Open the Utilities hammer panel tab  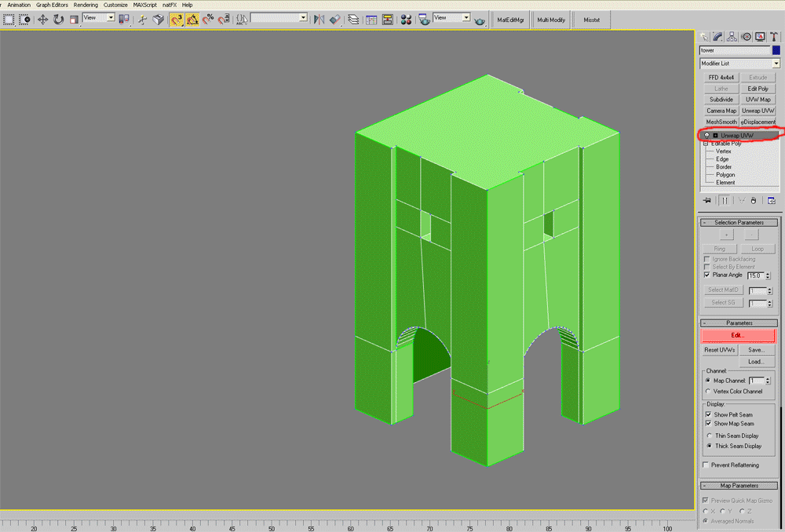[773, 36]
